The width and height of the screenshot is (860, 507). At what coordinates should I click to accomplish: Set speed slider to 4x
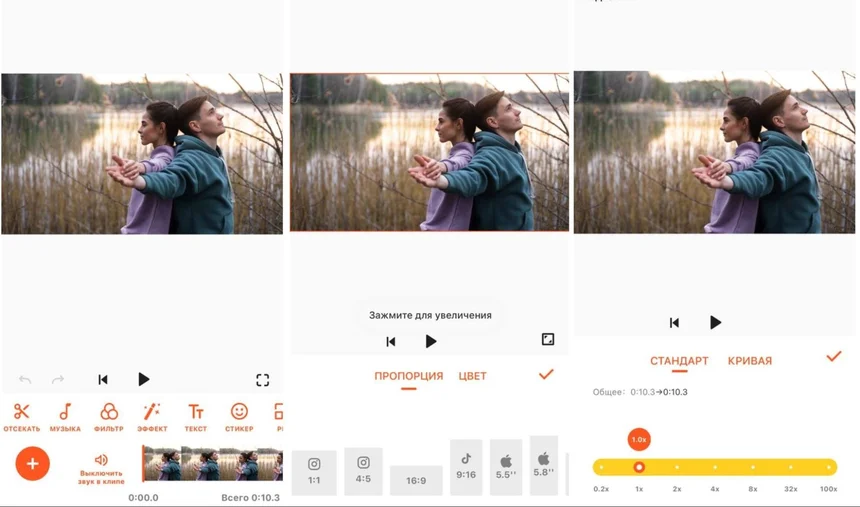(x=715, y=467)
